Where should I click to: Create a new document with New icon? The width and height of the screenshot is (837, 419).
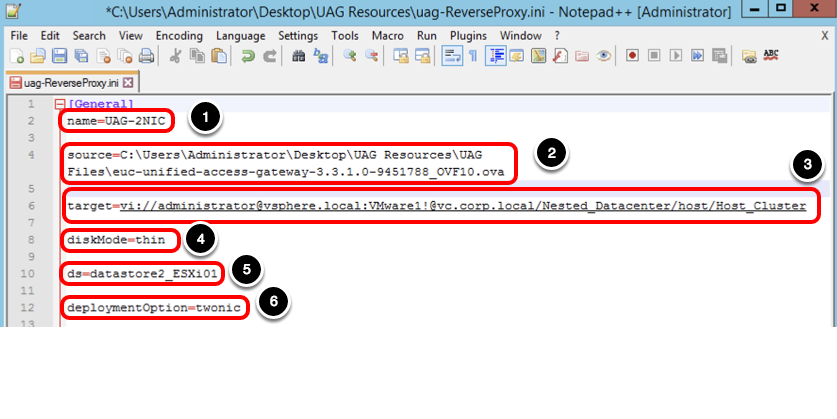[x=17, y=56]
